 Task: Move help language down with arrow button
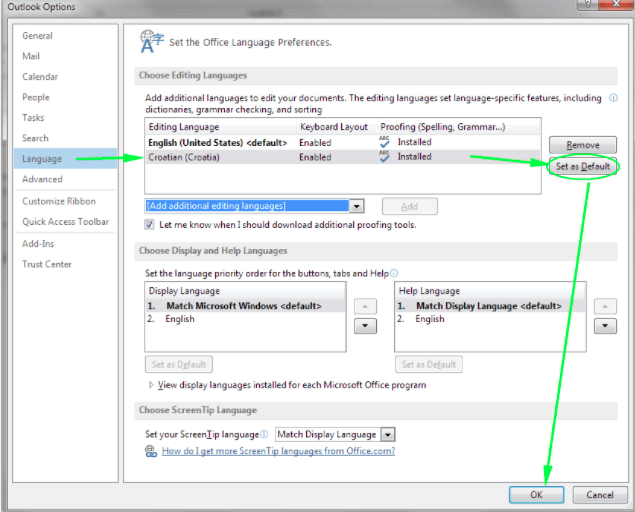[605, 326]
